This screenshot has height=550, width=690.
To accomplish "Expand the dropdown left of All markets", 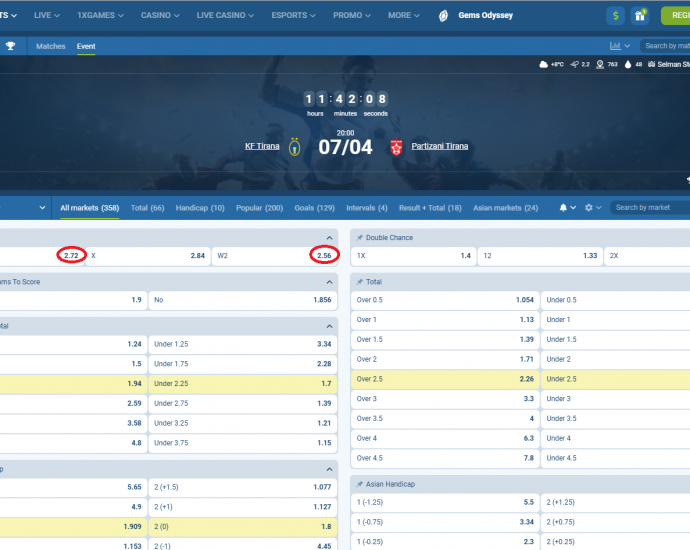I will [42, 208].
